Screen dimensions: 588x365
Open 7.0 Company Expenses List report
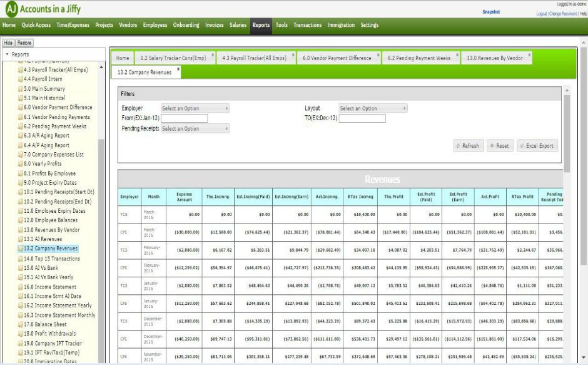pos(54,155)
